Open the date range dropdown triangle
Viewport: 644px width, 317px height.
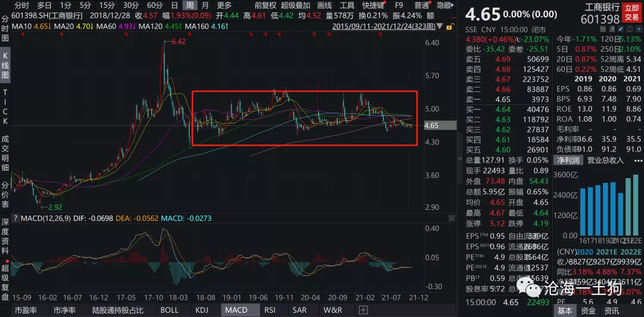coord(440,26)
